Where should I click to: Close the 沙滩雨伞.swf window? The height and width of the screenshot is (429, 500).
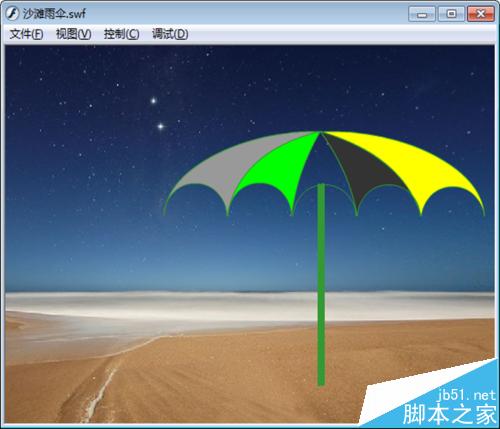[481, 14]
